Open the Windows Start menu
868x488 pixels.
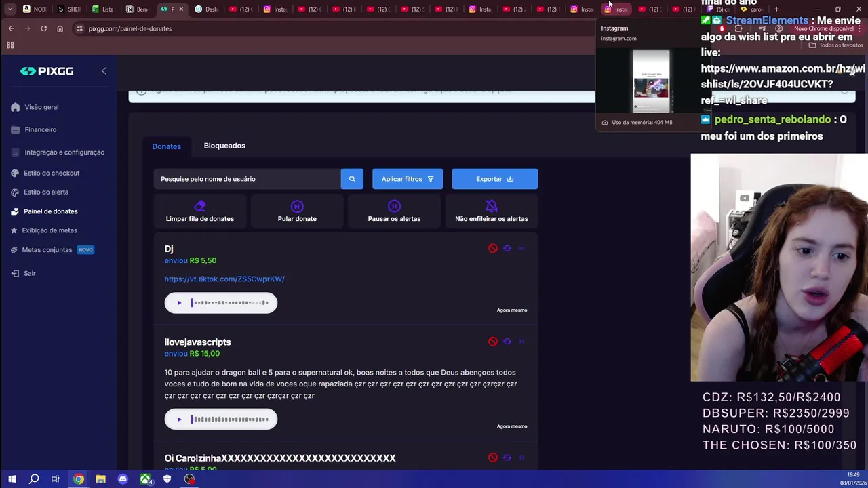[12, 479]
